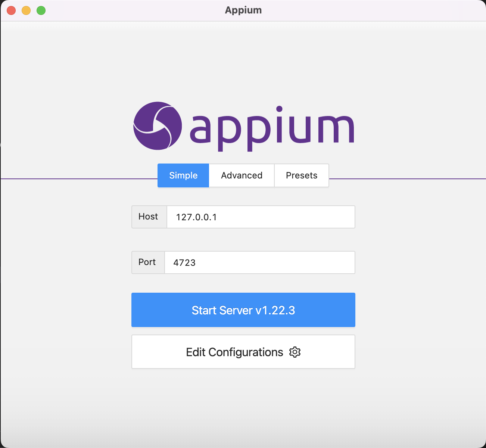Maximize the Appium window with green button
The height and width of the screenshot is (448, 486).
(x=41, y=10)
